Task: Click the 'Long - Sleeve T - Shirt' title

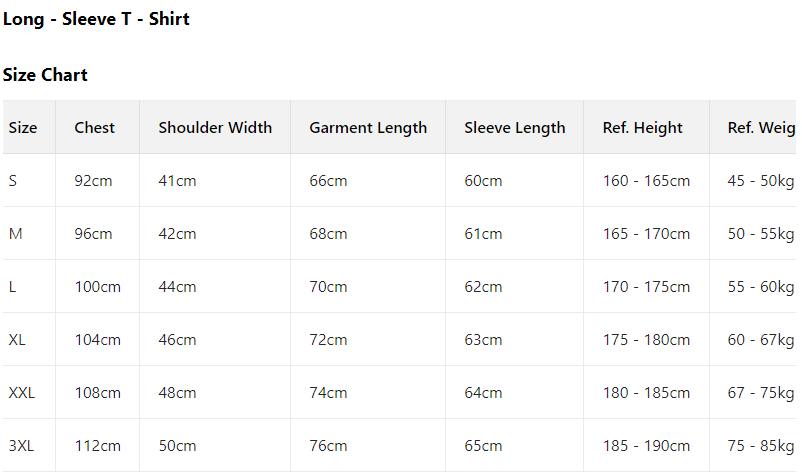Action: 96,19
